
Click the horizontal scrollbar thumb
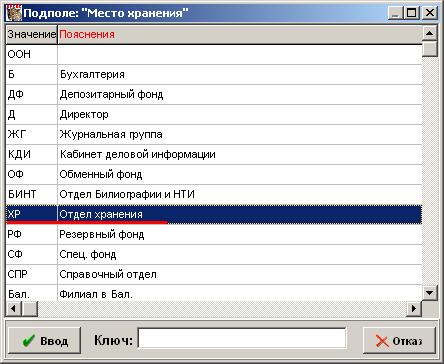coord(30,308)
